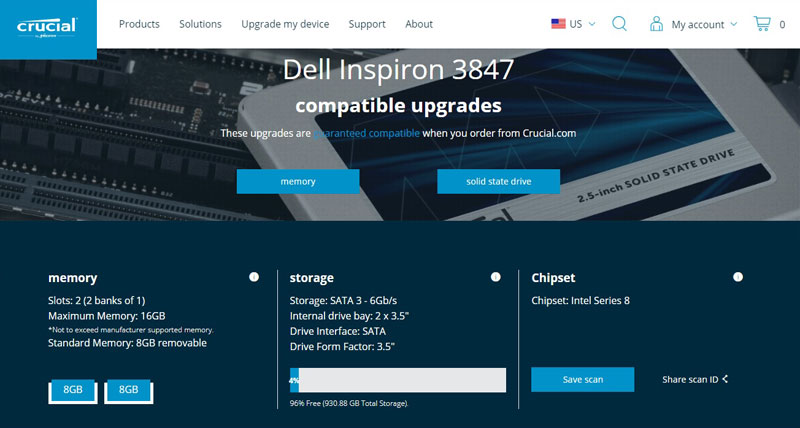Screen dimensions: 800x428
Task: Select the second 8GB memory slot
Action: click(x=129, y=391)
